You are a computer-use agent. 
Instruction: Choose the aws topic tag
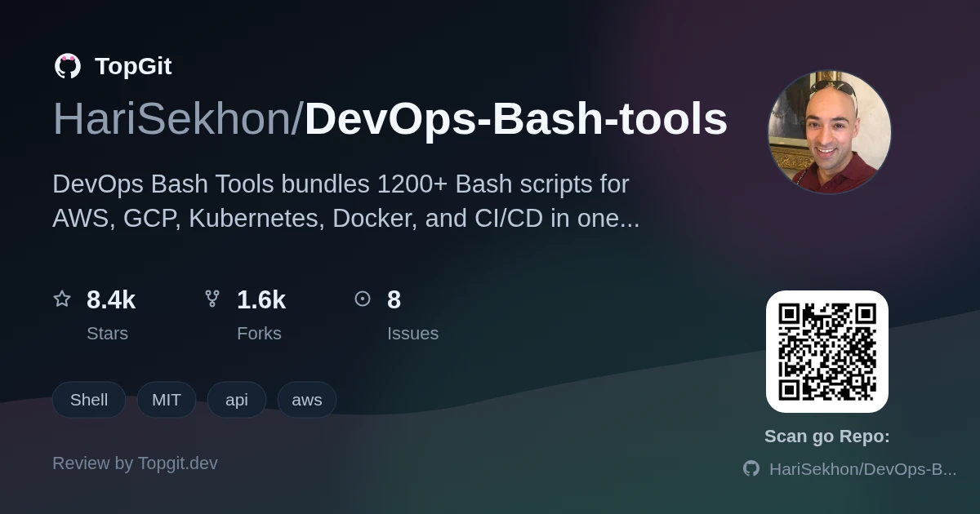[x=307, y=400]
